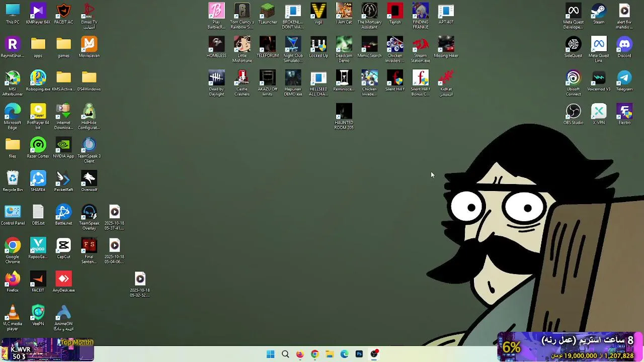Open CapCut from the desktop
The image size is (644, 362).
(x=63, y=248)
